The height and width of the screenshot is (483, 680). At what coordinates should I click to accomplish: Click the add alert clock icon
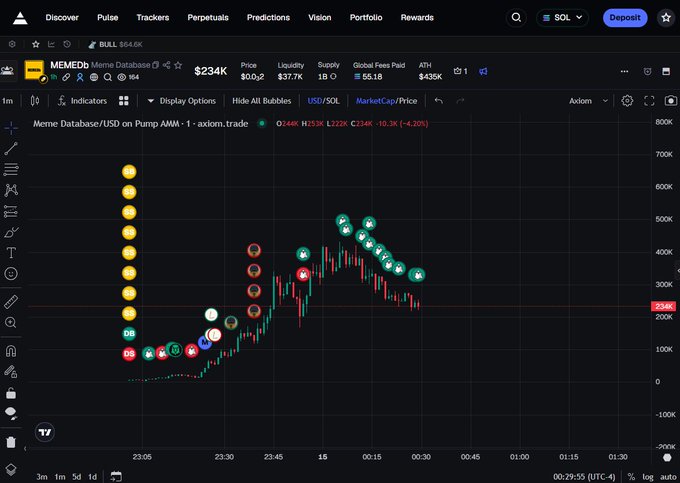tap(647, 72)
